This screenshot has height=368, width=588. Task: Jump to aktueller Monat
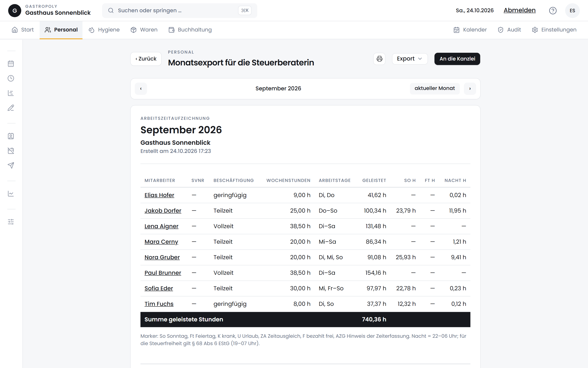point(434,88)
